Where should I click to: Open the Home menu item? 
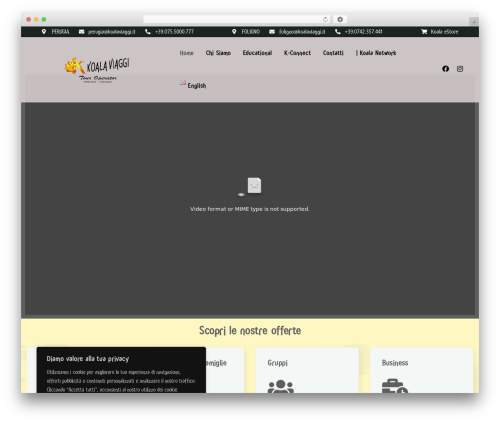[186, 53]
